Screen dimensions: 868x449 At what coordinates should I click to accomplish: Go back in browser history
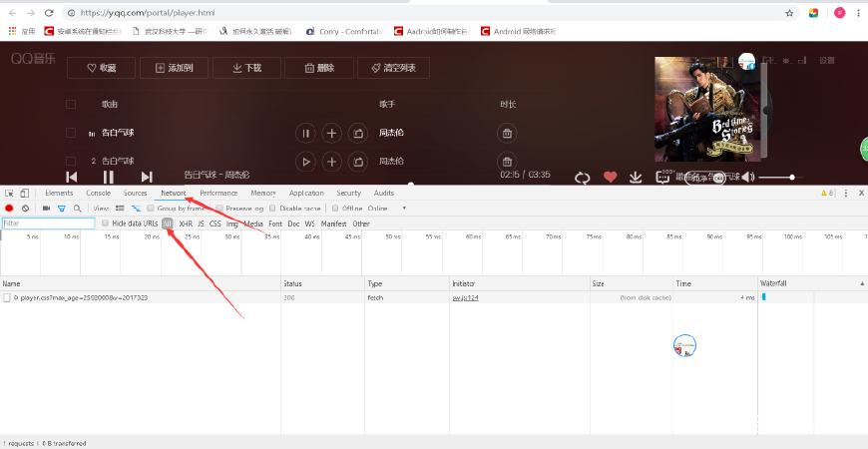(13, 13)
